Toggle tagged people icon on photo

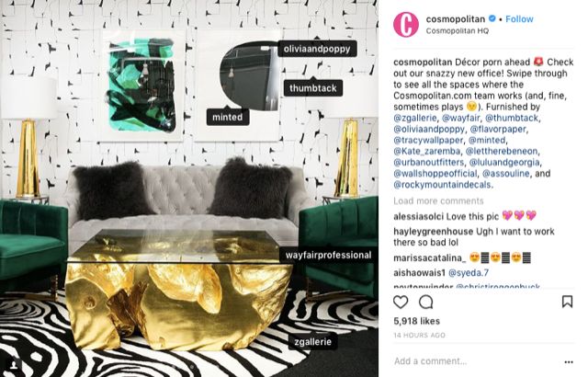click(x=14, y=365)
